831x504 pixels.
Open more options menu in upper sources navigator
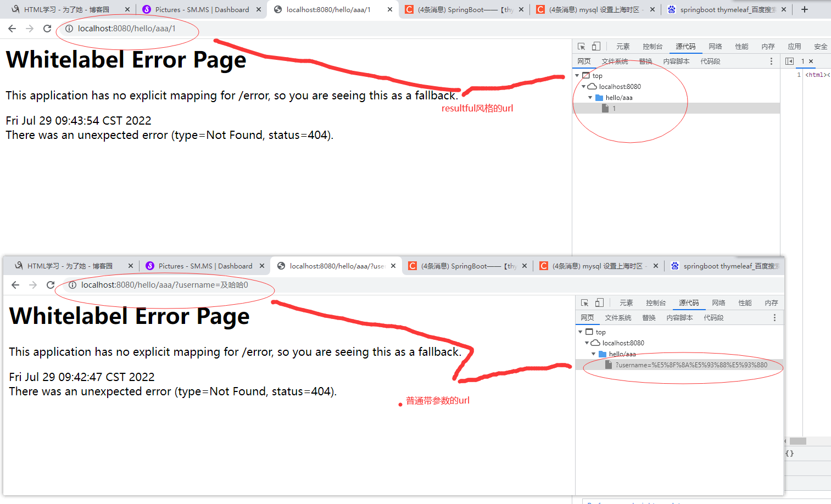click(771, 61)
